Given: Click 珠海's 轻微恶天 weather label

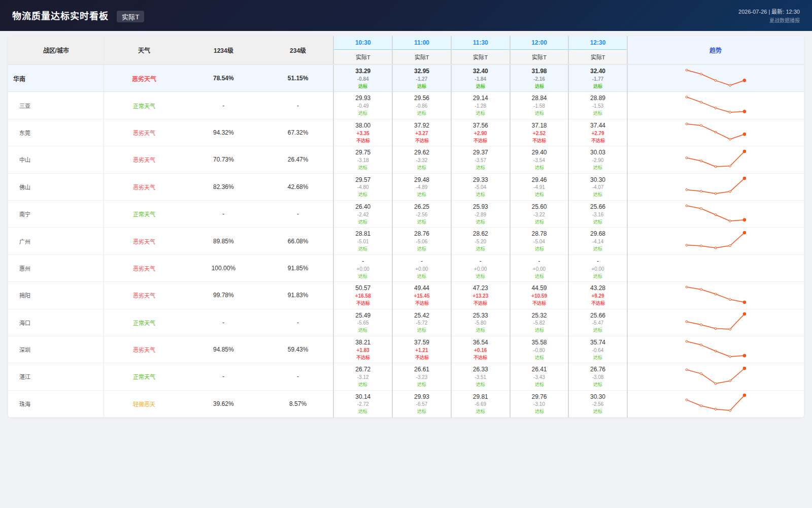Looking at the screenshot, I should [x=144, y=404].
